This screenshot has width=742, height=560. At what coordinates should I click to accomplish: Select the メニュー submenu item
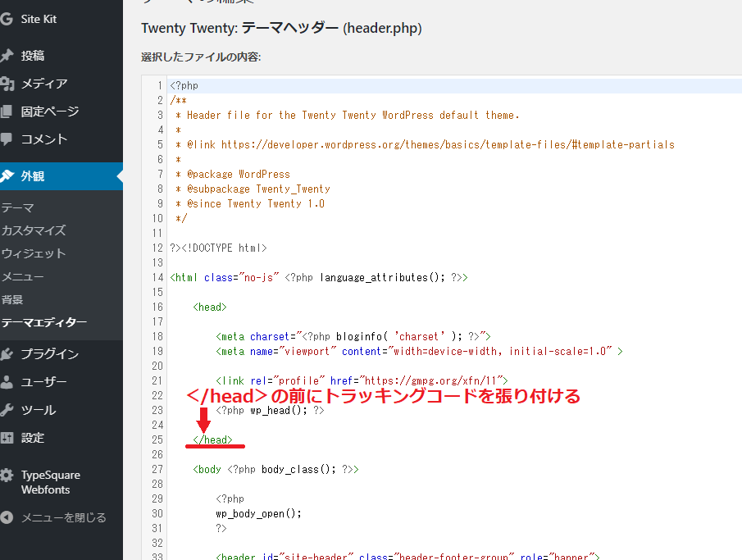(23, 277)
